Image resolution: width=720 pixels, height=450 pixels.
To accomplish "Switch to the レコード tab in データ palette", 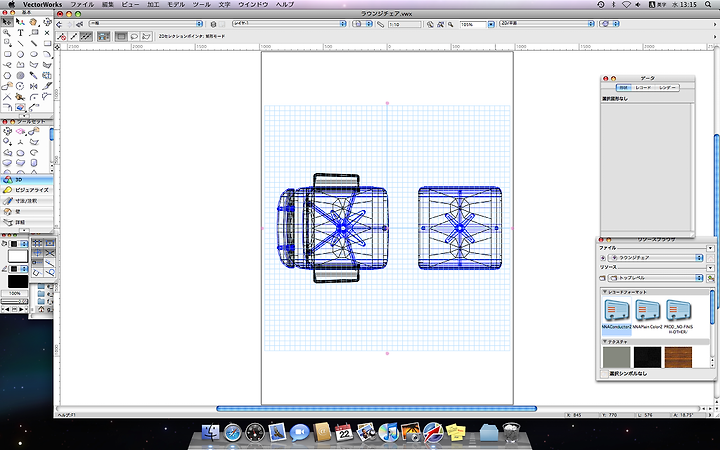I will [643, 88].
